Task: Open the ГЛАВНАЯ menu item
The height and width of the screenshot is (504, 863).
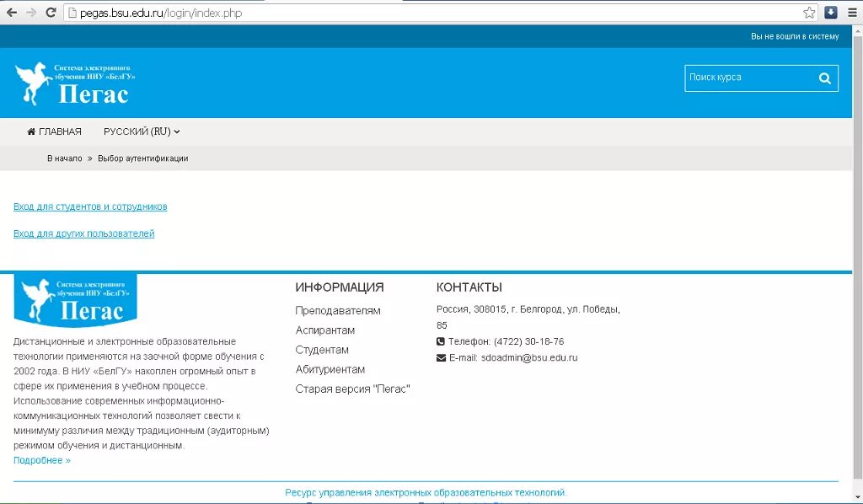Action: 54,131
